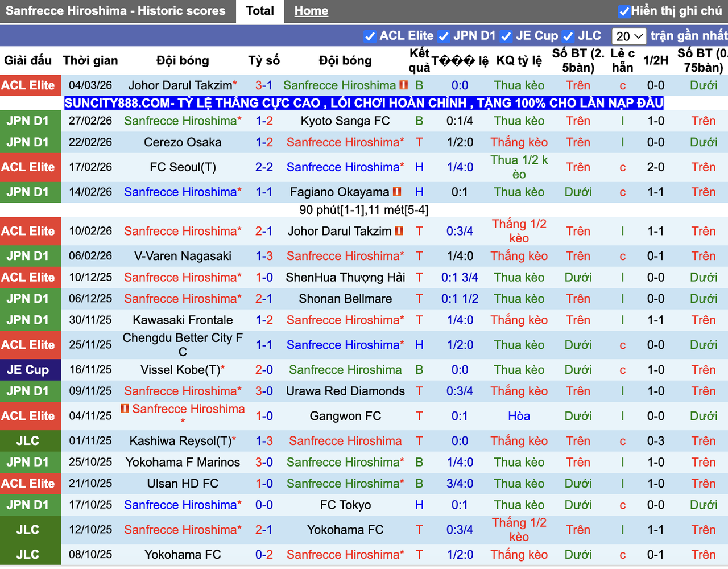Open Urawa Red Diamonds team link
This screenshot has height=569, width=728.
point(345,391)
